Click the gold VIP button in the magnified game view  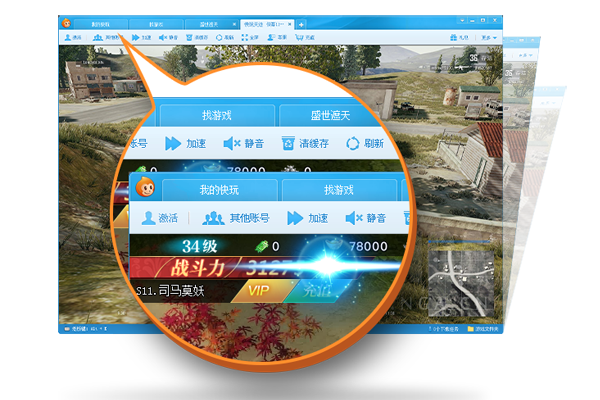coord(259,291)
